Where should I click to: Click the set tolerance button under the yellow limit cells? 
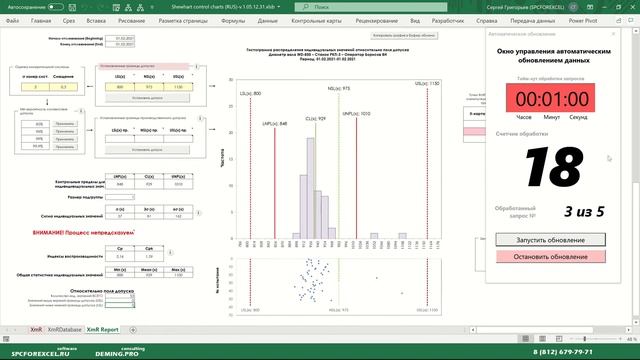pyautogui.click(x=147, y=98)
